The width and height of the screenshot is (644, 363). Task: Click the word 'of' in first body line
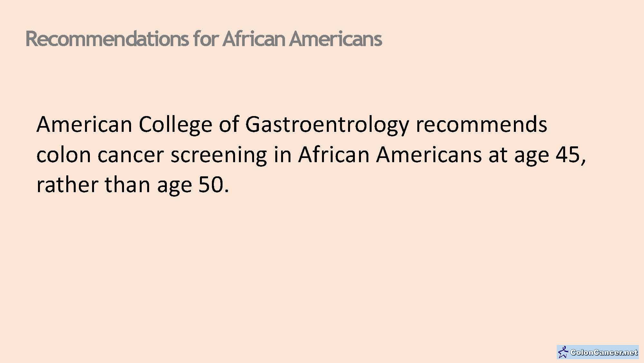(229, 124)
